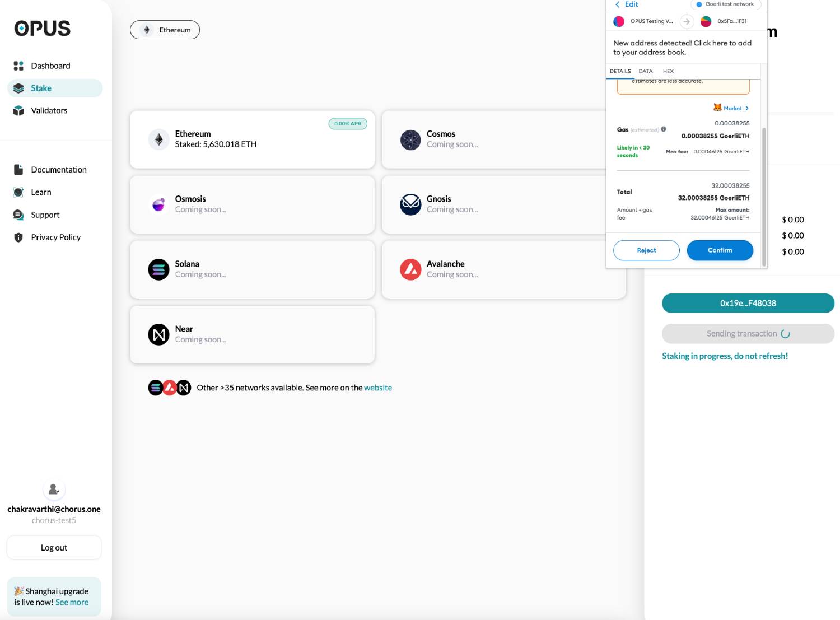This screenshot has width=840, height=620.
Task: Confirm the MetaMask transaction
Action: 720,250
